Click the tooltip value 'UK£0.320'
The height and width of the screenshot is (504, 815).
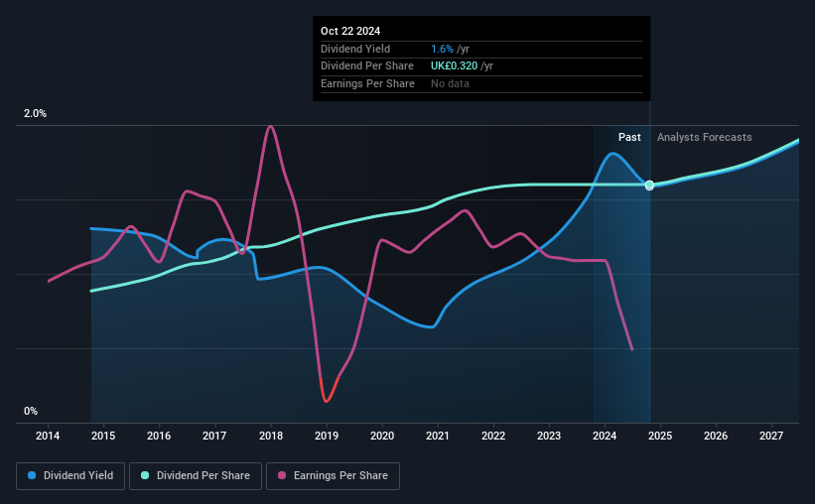[454, 66]
